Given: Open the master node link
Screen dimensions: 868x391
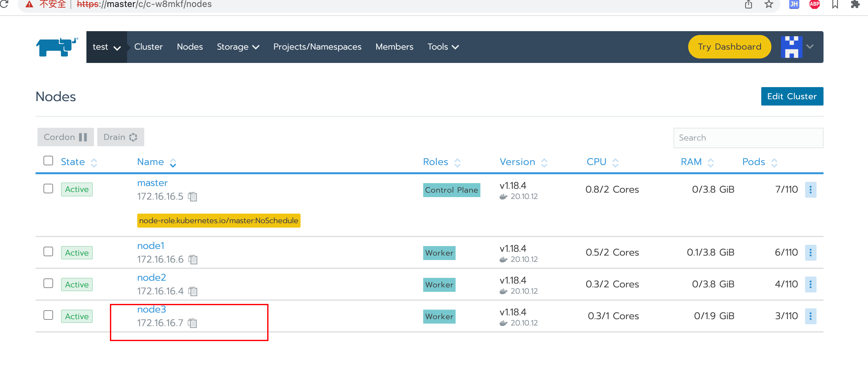Looking at the screenshot, I should click(x=152, y=183).
